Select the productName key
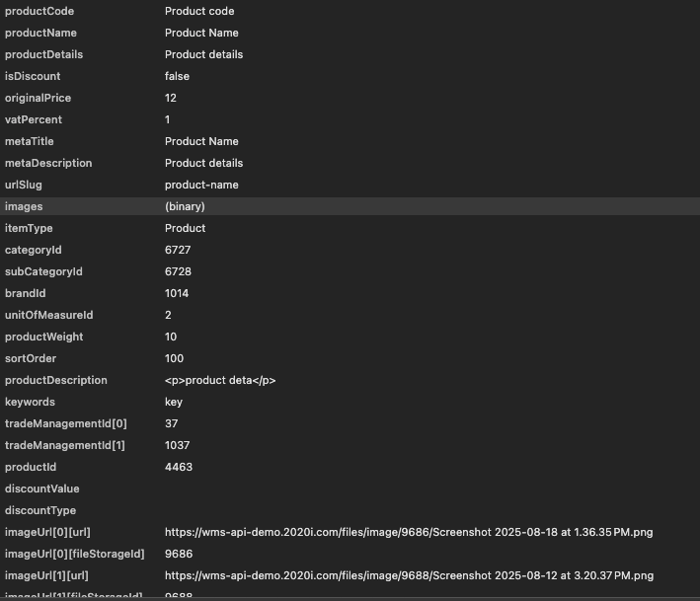Screen dimensions: 700x601 click(x=40, y=33)
